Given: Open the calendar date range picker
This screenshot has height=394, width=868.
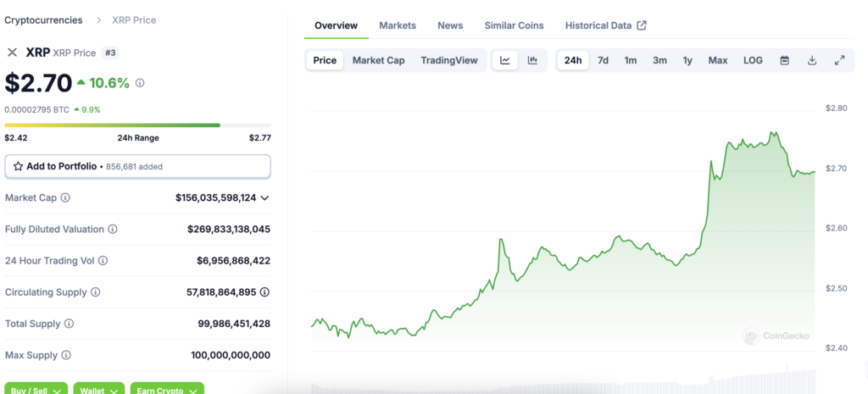Looking at the screenshot, I should pyautogui.click(x=784, y=60).
